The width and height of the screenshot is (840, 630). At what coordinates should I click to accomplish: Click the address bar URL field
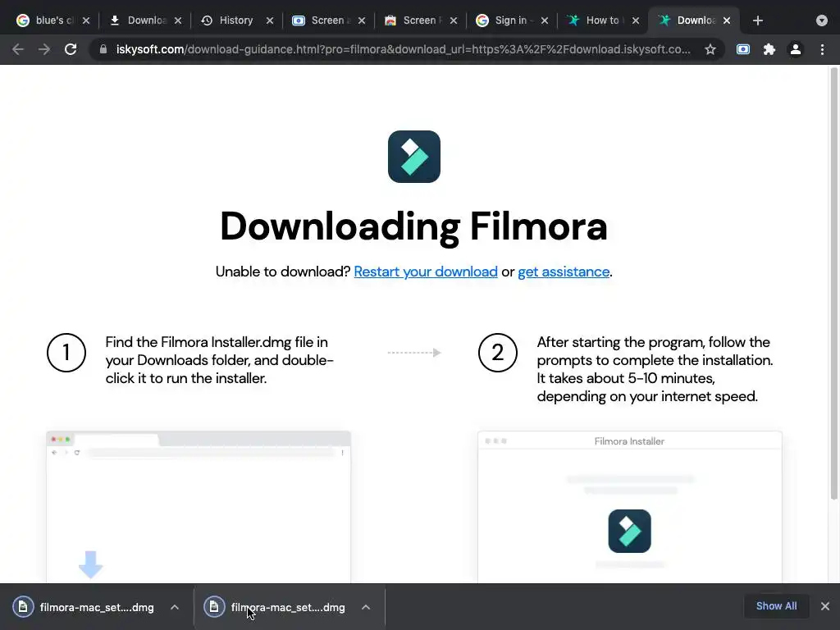point(403,49)
